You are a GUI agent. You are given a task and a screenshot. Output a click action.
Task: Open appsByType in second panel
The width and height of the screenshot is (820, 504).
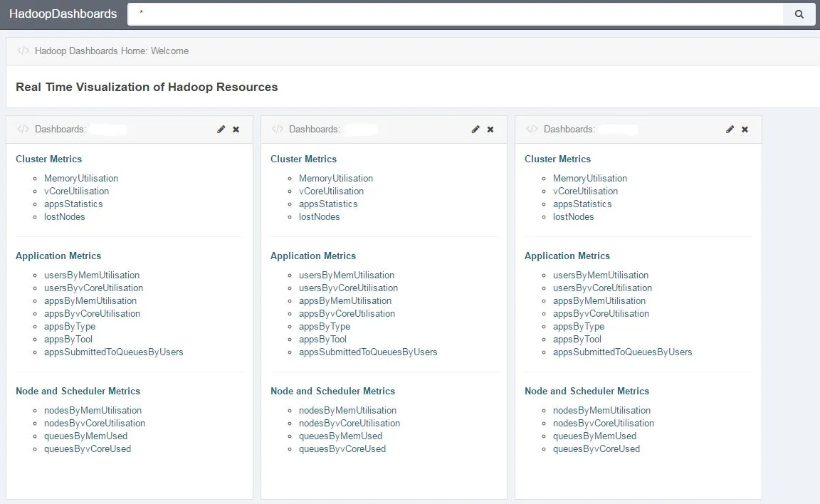pos(325,327)
